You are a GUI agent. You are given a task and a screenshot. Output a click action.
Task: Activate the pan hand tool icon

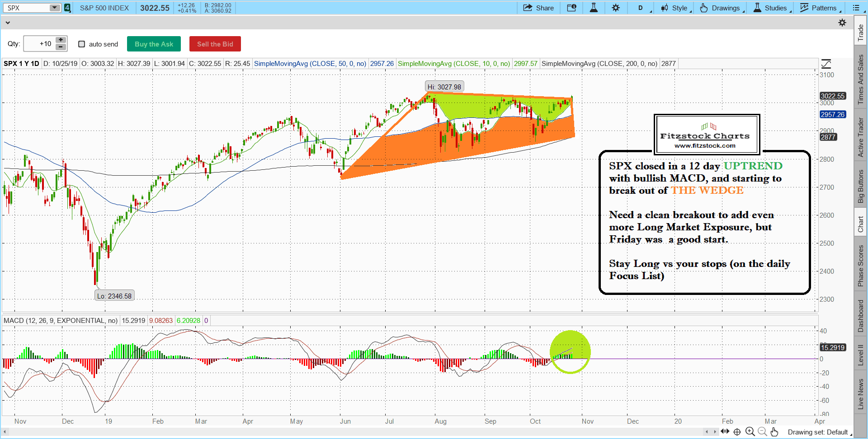point(774,432)
